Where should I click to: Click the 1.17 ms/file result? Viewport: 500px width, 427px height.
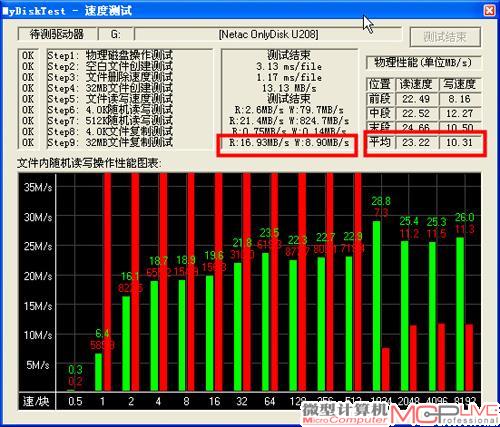289,77
